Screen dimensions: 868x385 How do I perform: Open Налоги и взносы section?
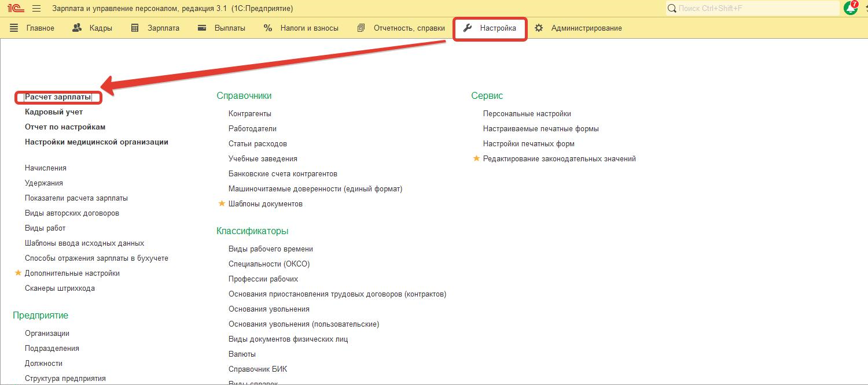coord(301,28)
